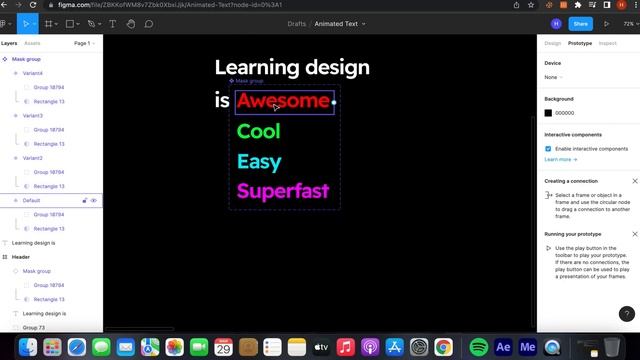Switch to the Inspect tab
Screen dimensions: 640x360
(x=607, y=43)
